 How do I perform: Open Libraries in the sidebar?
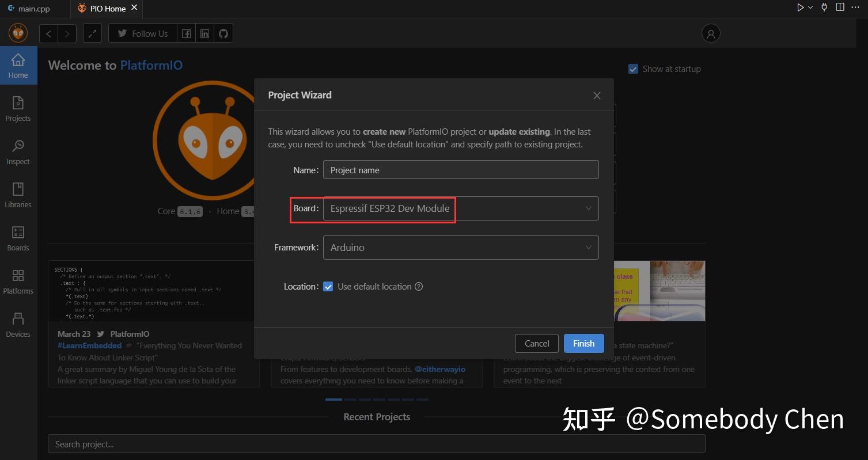[x=18, y=195]
